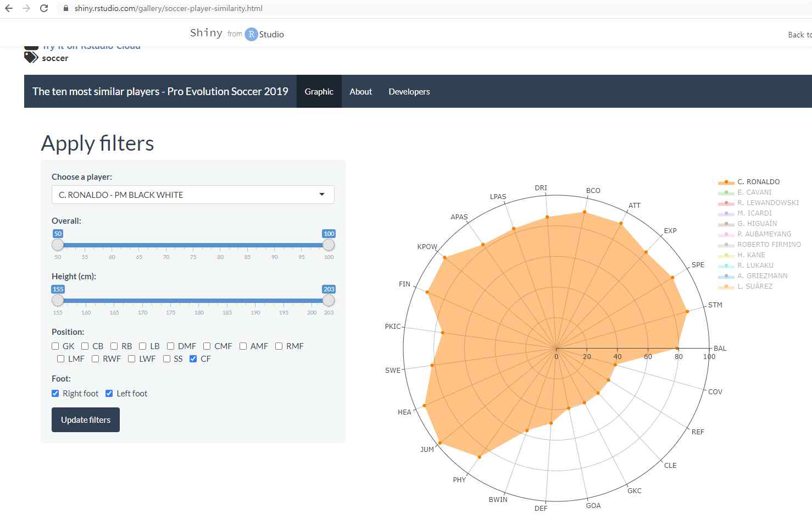Check the DMF position checkbox
Viewport: 812px width, 519px height.
coord(170,346)
